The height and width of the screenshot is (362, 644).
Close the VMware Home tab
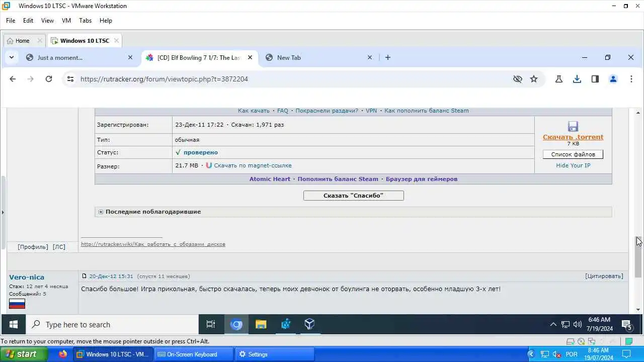coord(40,41)
